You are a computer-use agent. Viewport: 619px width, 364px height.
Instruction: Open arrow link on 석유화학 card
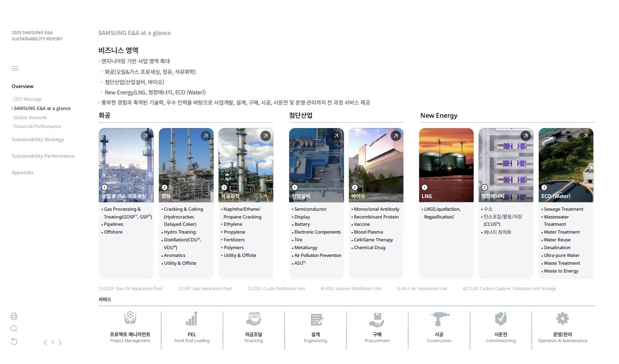pos(265,136)
